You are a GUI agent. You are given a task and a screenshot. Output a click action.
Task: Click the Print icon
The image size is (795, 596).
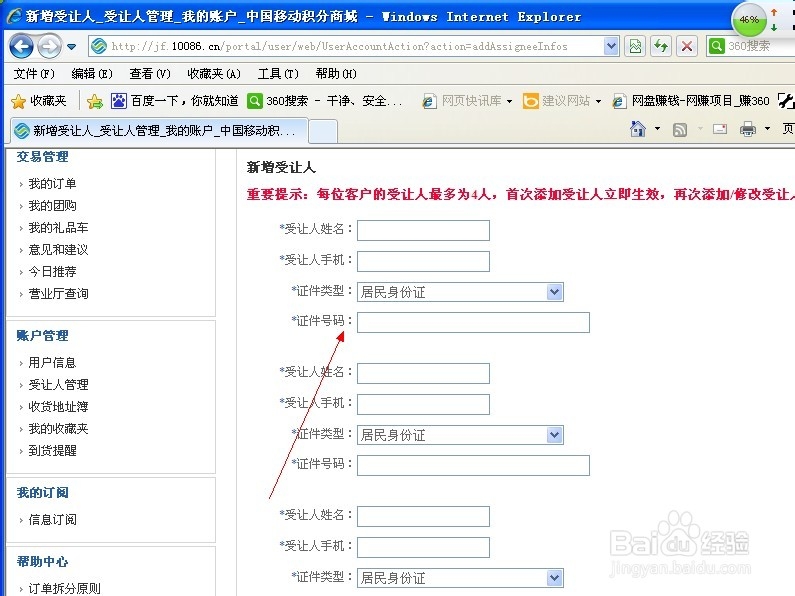(x=748, y=129)
